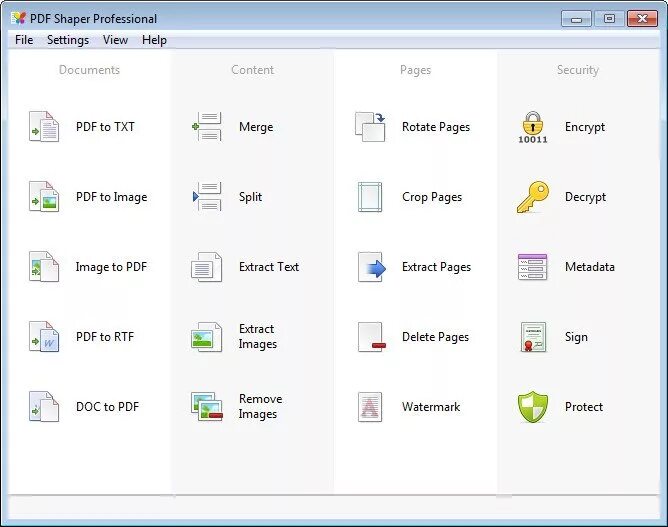Click the Sign certificate icon
This screenshot has height=527, width=668.
pyautogui.click(x=533, y=337)
